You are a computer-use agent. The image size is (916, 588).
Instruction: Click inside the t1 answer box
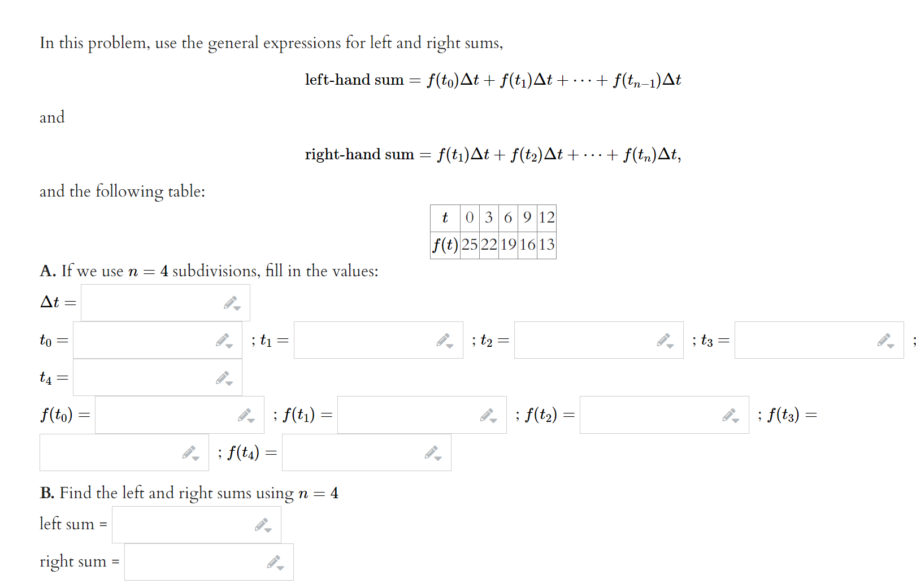click(367, 341)
